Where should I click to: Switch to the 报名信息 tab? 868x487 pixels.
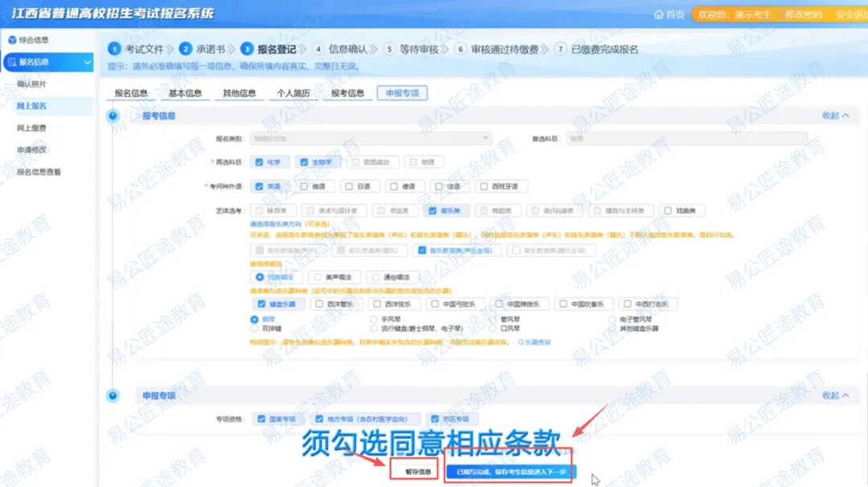(131, 93)
